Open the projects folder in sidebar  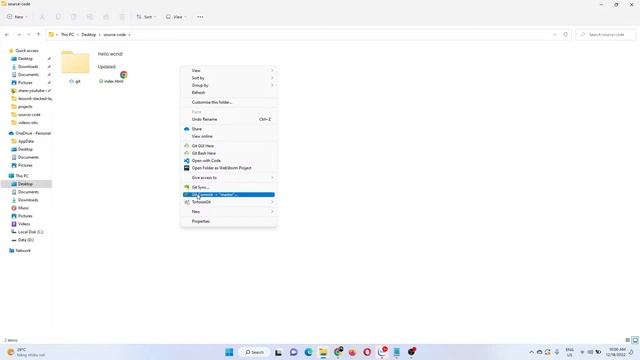25,107
